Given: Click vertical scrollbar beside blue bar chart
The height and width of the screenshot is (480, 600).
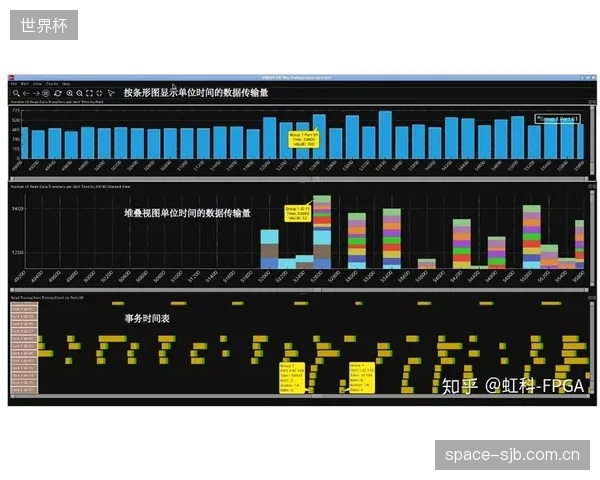Looking at the screenshot, I should click(592, 140).
